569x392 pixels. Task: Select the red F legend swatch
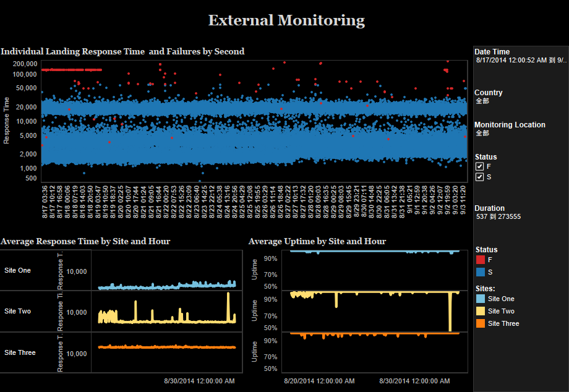point(481,260)
